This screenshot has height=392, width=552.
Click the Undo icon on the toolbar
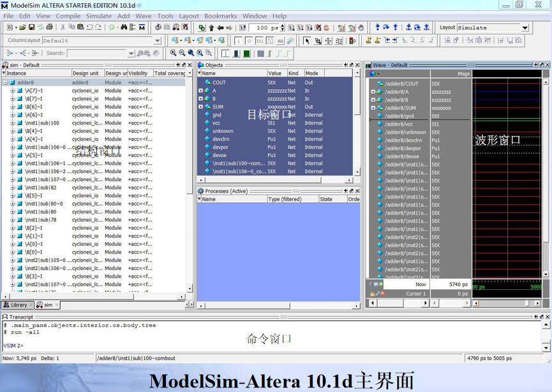[88, 27]
